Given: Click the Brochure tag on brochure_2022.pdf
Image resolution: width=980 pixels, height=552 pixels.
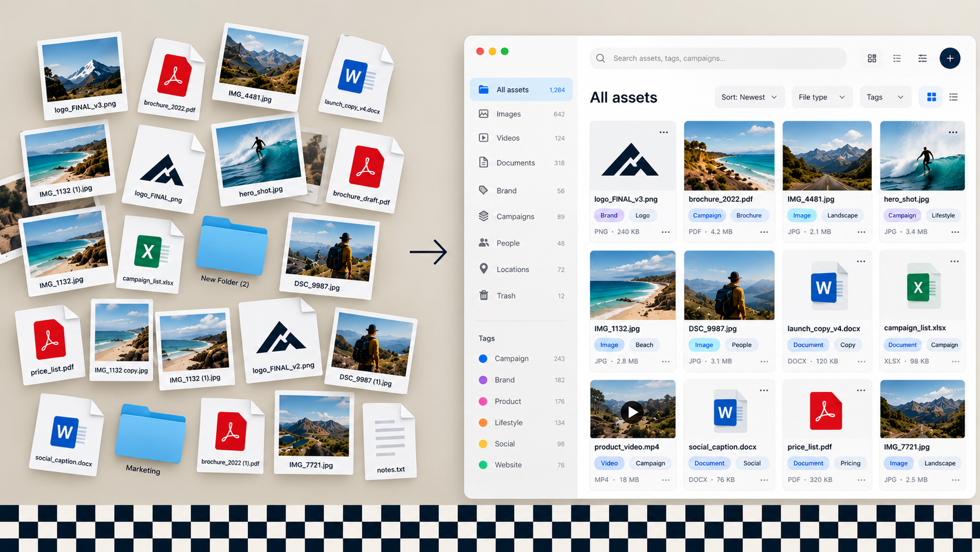Looking at the screenshot, I should [x=749, y=215].
